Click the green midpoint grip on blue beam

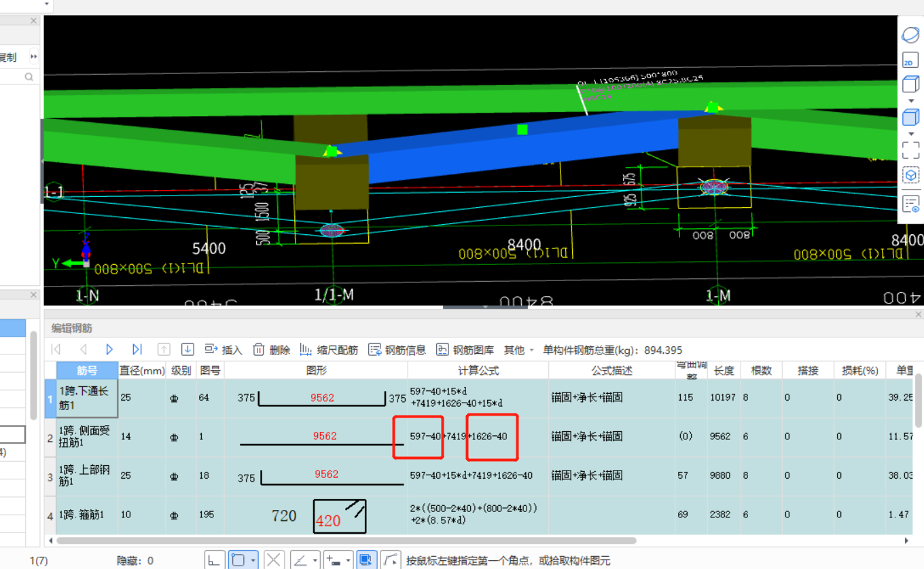point(522,129)
